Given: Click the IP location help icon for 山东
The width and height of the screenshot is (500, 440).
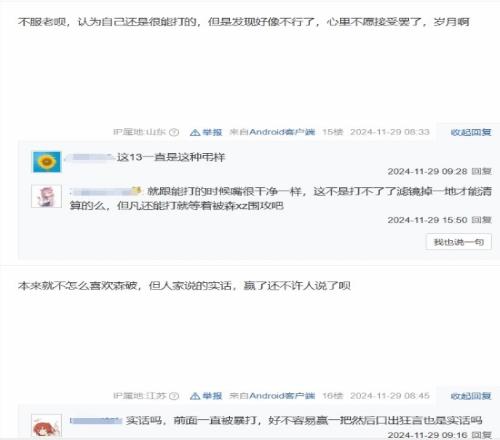Looking at the screenshot, I should click(174, 132).
